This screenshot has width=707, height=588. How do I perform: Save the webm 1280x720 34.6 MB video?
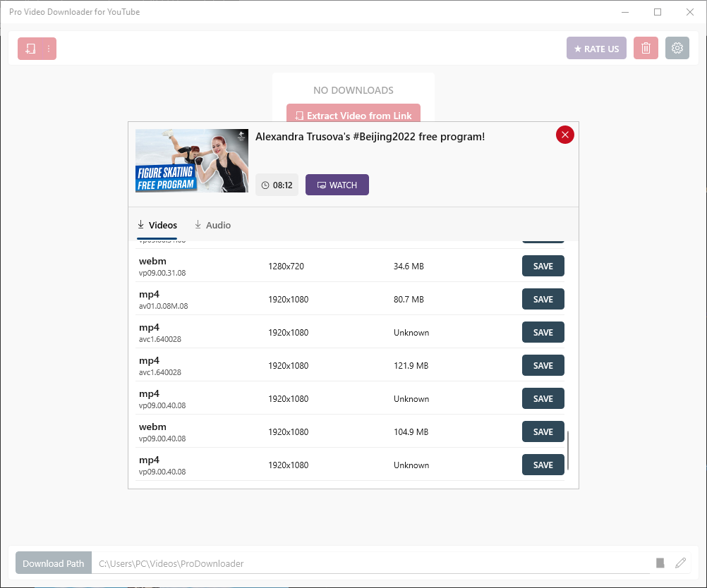(x=543, y=266)
